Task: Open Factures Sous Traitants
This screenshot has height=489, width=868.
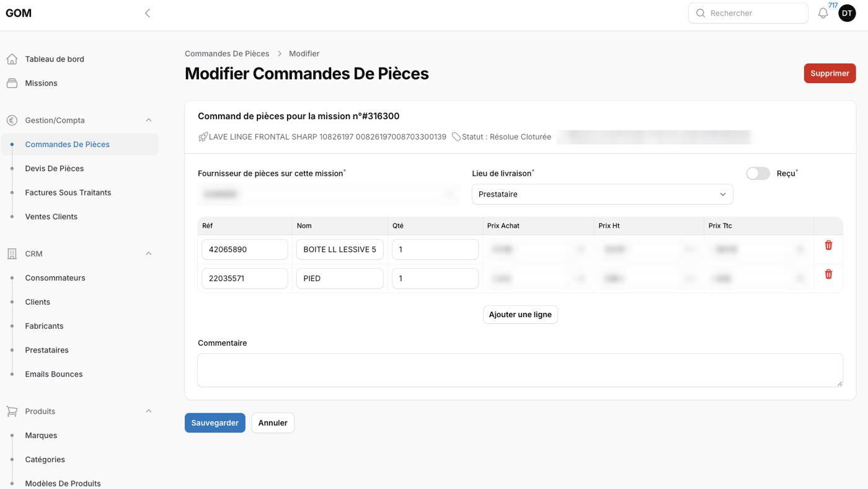Action: point(68,193)
